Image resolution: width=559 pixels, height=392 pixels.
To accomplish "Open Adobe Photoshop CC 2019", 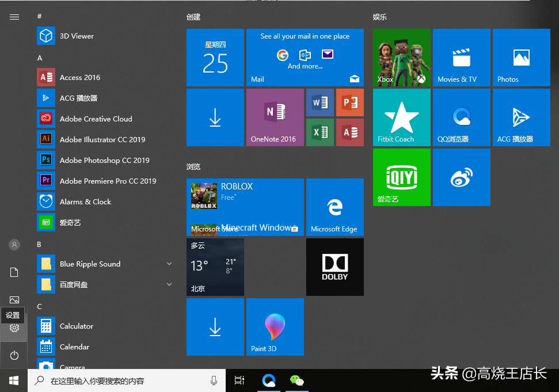I will pyautogui.click(x=104, y=160).
